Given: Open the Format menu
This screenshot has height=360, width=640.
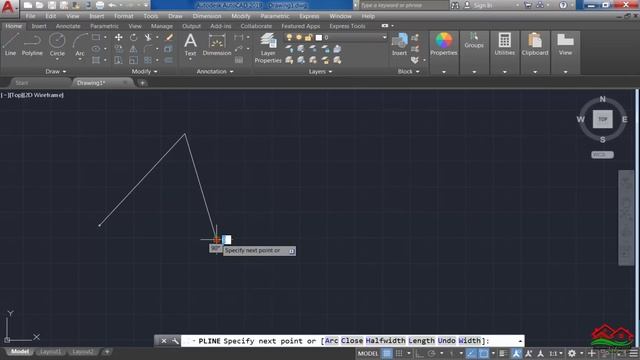Looking at the screenshot, I should point(124,16).
